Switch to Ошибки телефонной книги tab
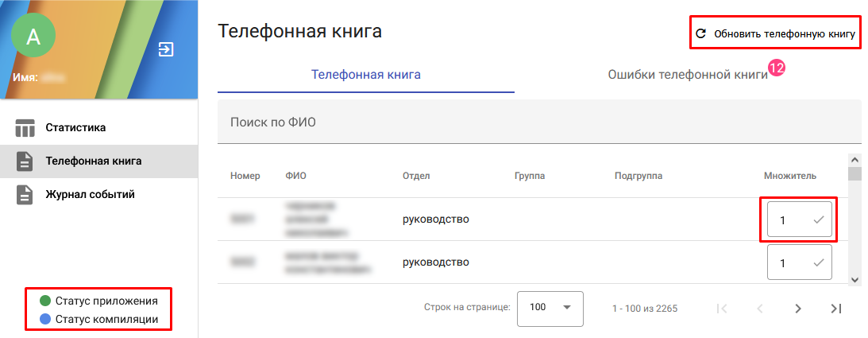Image resolution: width=868 pixels, height=338 pixels. click(688, 75)
